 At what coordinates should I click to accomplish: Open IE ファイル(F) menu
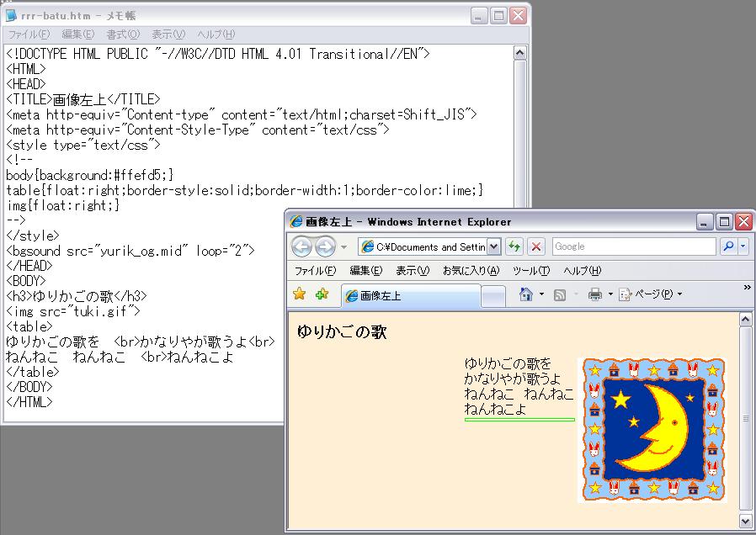[x=315, y=271]
